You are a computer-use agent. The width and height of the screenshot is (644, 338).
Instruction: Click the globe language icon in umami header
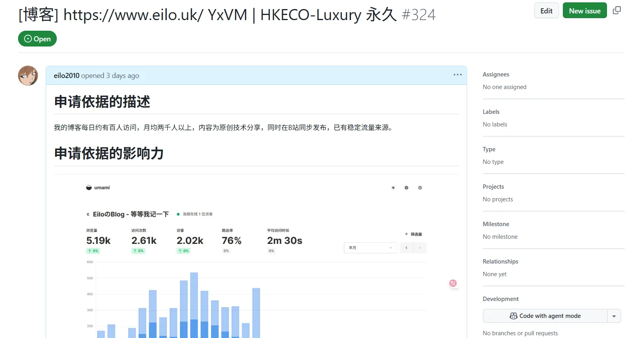[x=406, y=188]
